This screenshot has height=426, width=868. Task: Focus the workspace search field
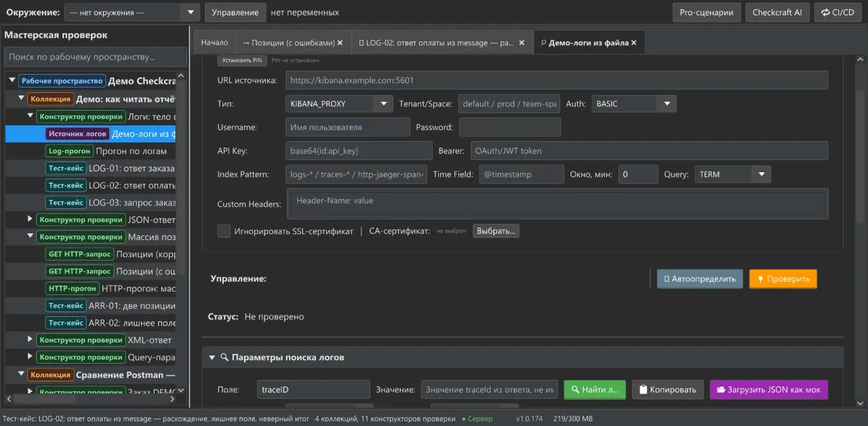click(x=95, y=57)
